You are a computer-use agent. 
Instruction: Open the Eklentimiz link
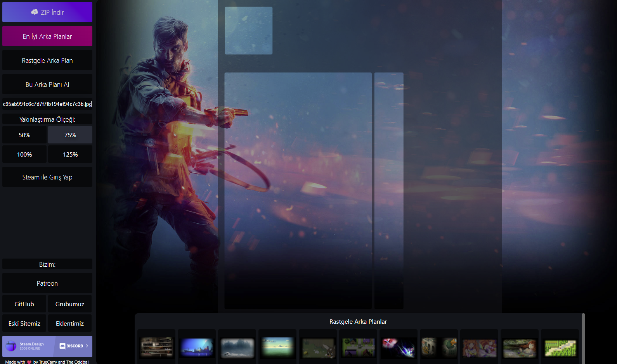(x=70, y=323)
